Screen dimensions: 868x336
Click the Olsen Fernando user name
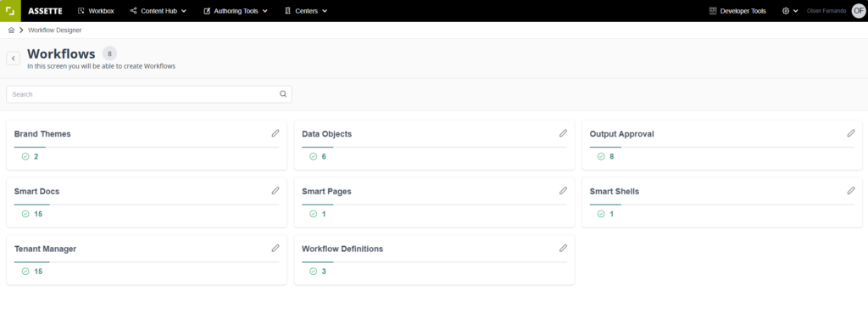tap(827, 11)
